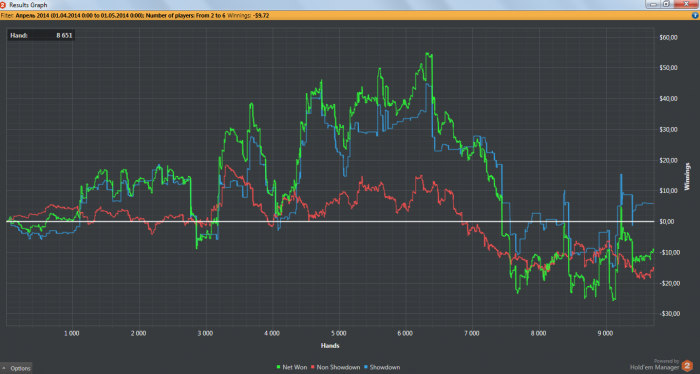Click the blue Showdown color swatch

point(366,367)
